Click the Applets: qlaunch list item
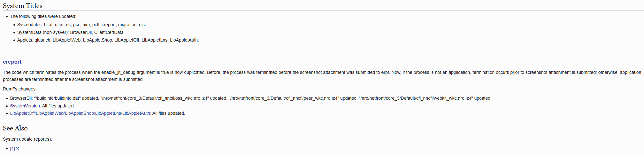Screen dimensions: 644x156 pyautogui.click(x=108, y=40)
